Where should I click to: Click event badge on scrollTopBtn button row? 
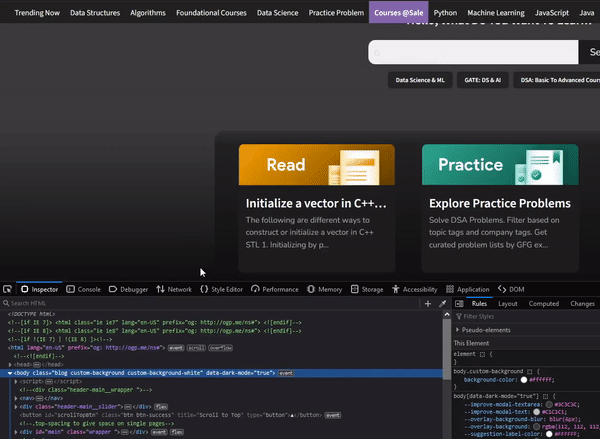333,415
